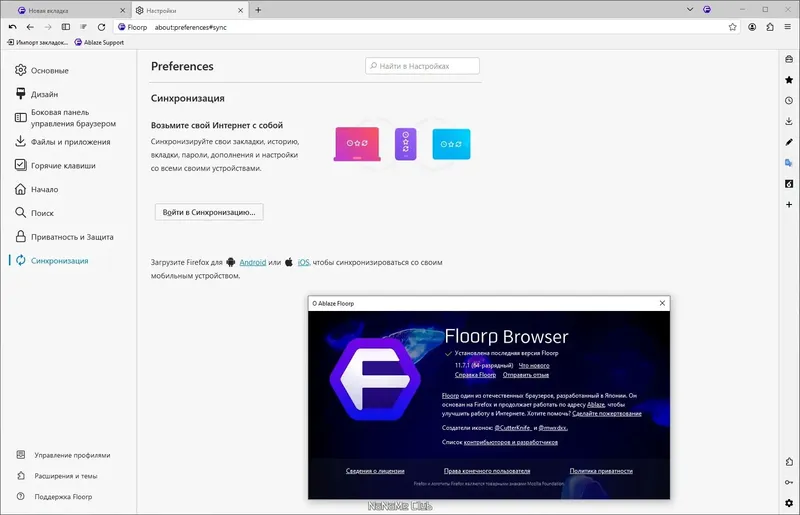Open the translate panel in the right sidebar

(789, 163)
